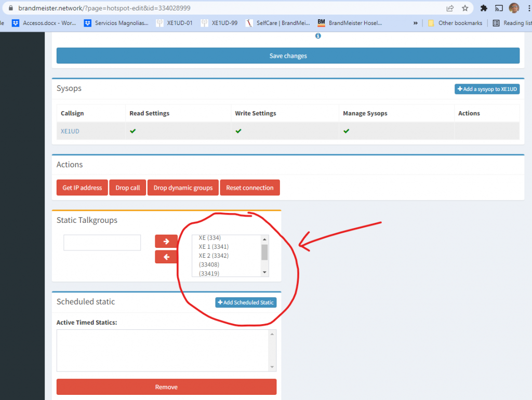Select XE 1 (3341) in the list
Image resolution: width=532 pixels, height=400 pixels.
click(214, 247)
